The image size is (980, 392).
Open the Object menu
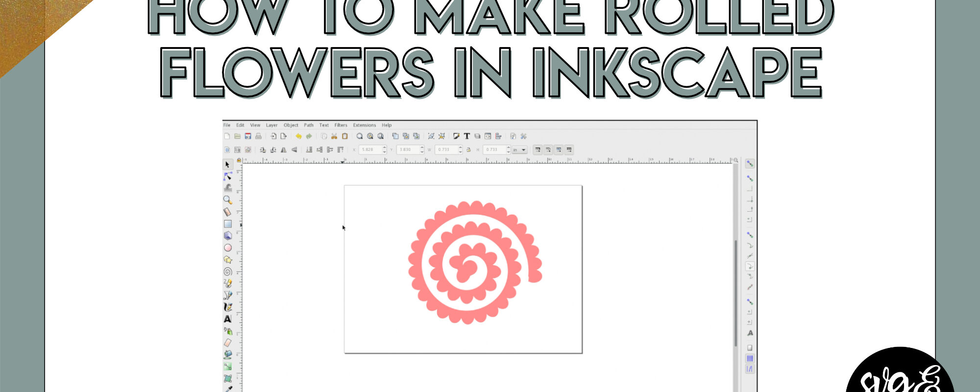coord(291,125)
